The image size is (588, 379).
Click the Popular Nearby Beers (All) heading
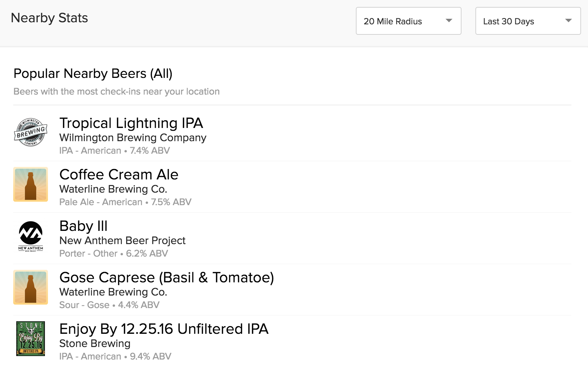[x=93, y=74]
